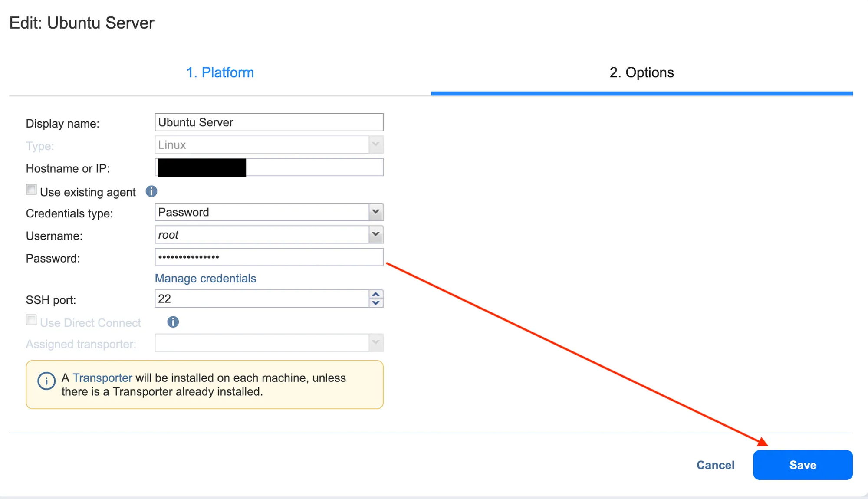The image size is (868, 499).
Task: Cancel editing Ubuntu Server
Action: coord(715,465)
